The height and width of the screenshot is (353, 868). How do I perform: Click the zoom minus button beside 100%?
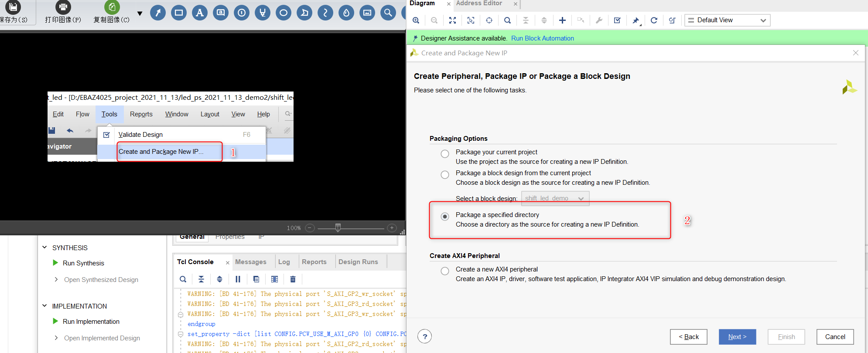pos(310,227)
